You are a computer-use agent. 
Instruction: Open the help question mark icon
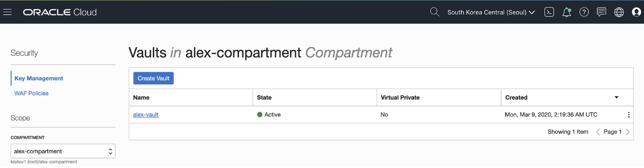[584, 12]
